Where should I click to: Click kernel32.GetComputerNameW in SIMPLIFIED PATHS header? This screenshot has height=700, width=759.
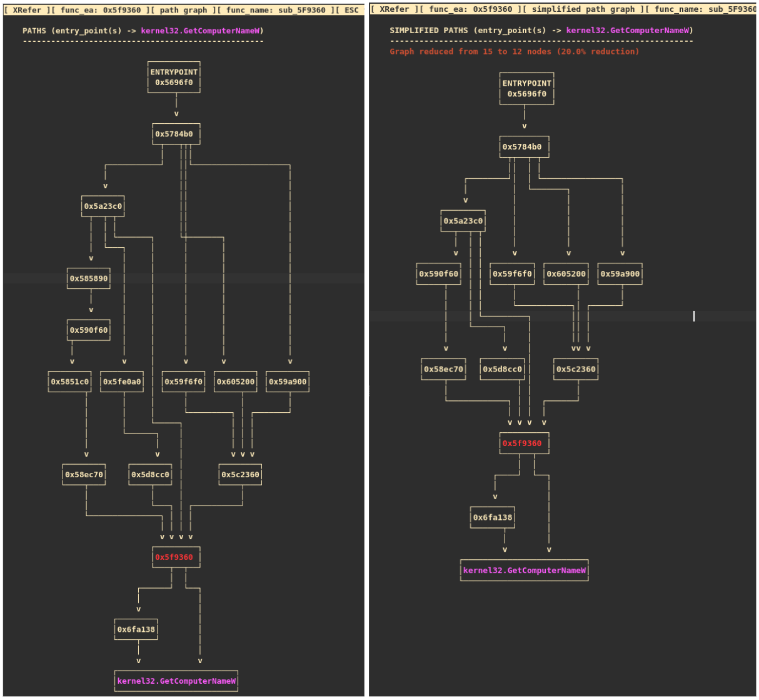tap(628, 30)
